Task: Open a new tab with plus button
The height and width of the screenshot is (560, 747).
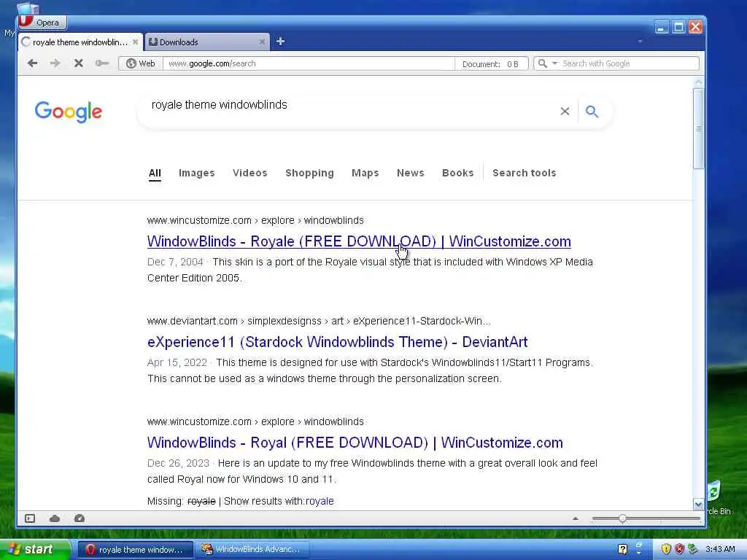Action: click(x=281, y=42)
